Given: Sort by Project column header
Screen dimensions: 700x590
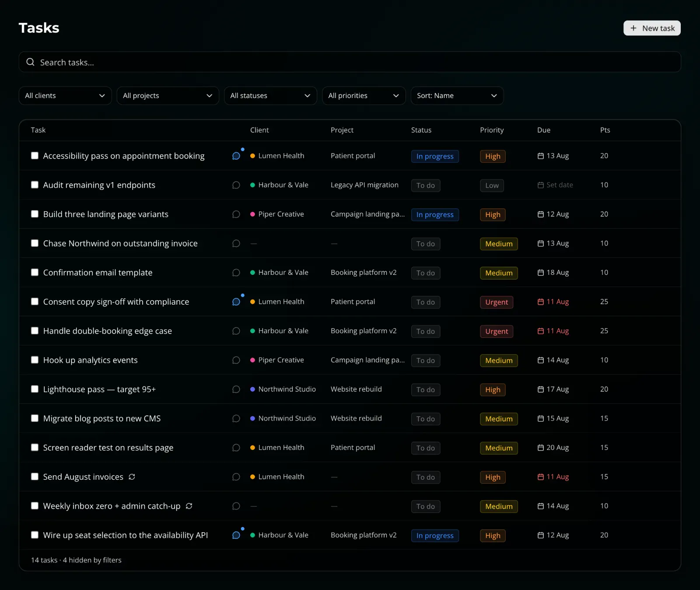Looking at the screenshot, I should 342,130.
